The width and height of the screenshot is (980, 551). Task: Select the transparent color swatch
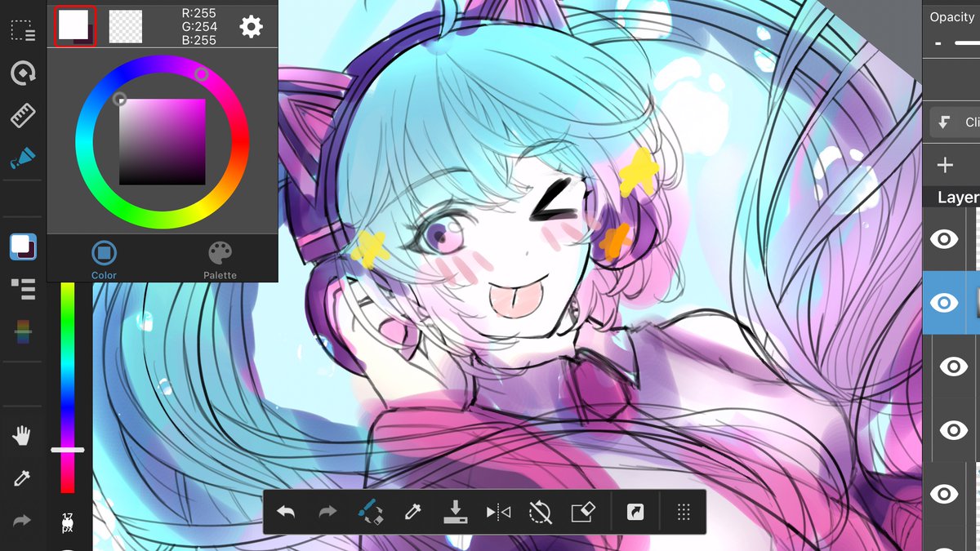click(x=126, y=26)
